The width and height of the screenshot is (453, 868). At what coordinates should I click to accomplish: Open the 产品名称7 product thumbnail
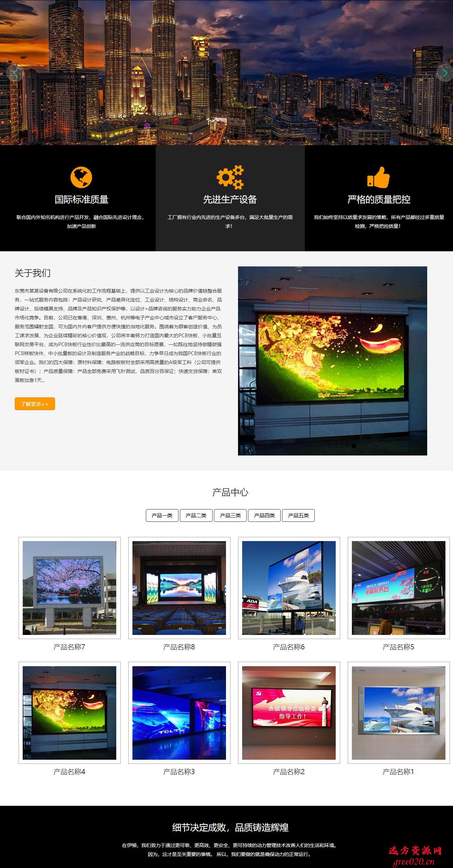pos(69,588)
